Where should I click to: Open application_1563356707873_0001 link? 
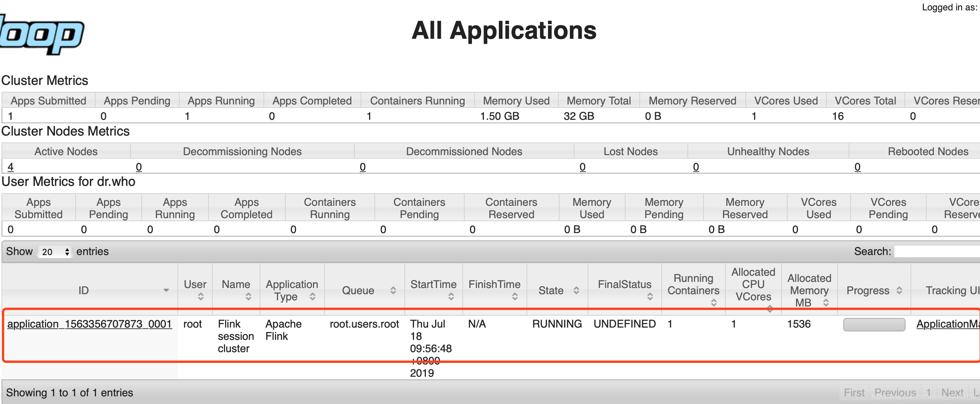coord(89,324)
